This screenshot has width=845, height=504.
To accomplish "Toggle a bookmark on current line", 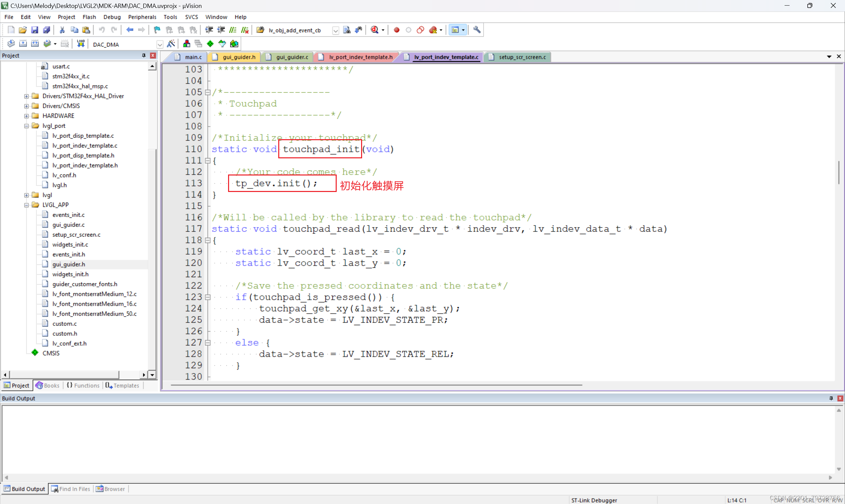I will (157, 30).
